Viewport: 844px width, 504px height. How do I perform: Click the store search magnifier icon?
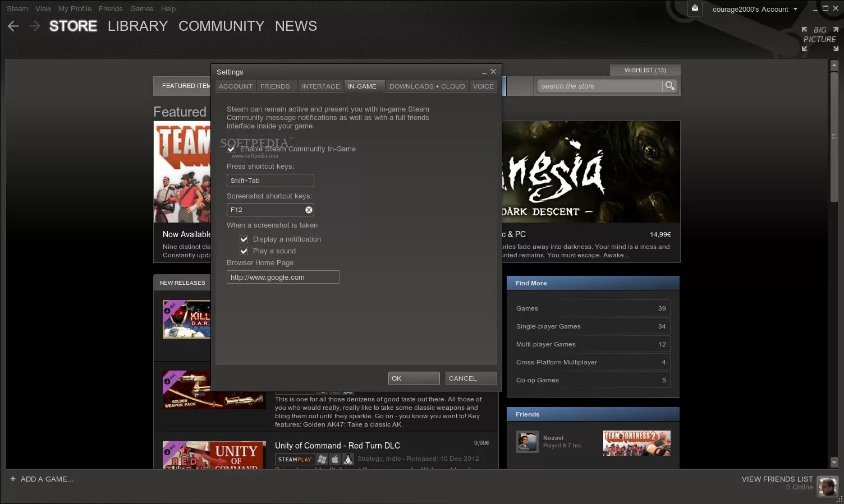[669, 86]
